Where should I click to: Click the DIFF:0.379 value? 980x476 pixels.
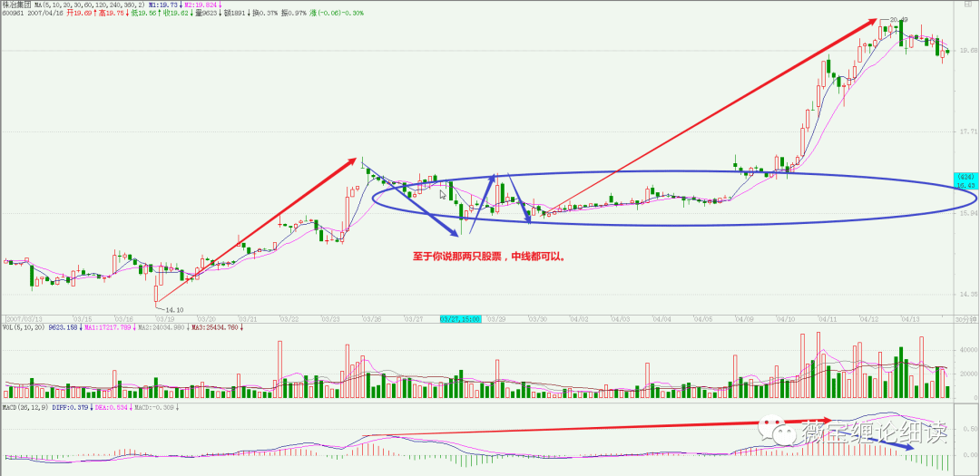[70, 408]
